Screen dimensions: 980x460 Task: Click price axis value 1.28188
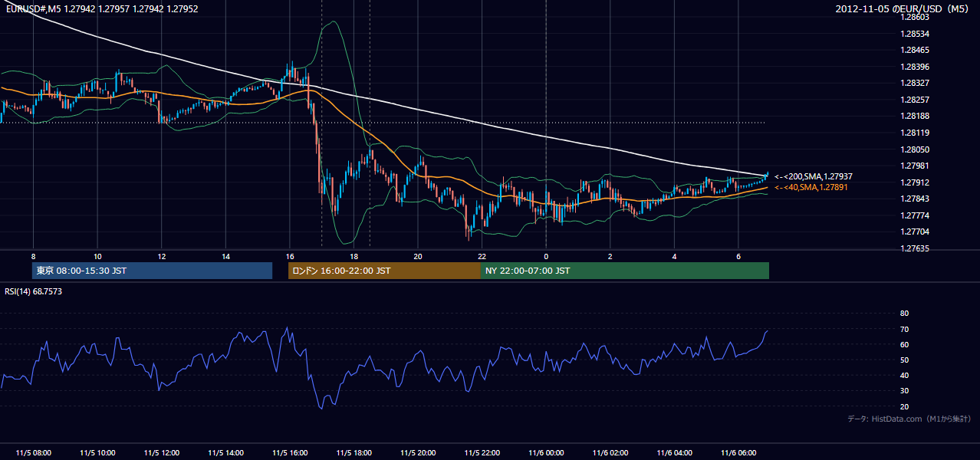point(915,116)
